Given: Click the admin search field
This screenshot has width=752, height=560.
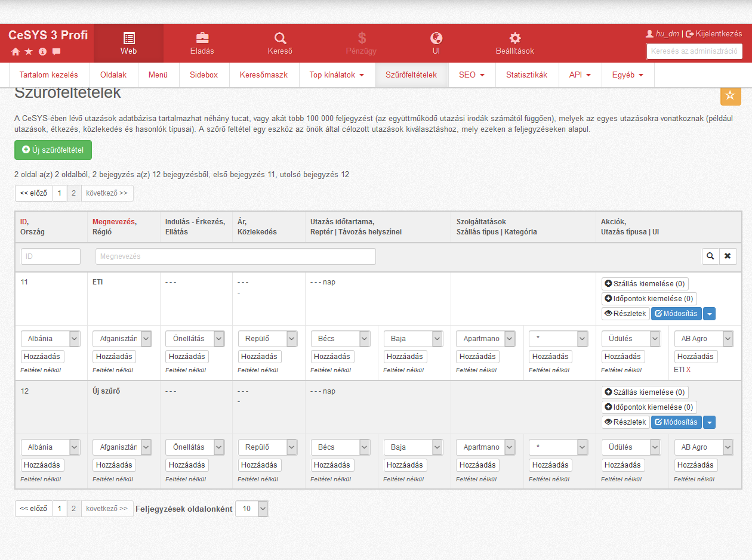Looking at the screenshot, I should tap(694, 51).
